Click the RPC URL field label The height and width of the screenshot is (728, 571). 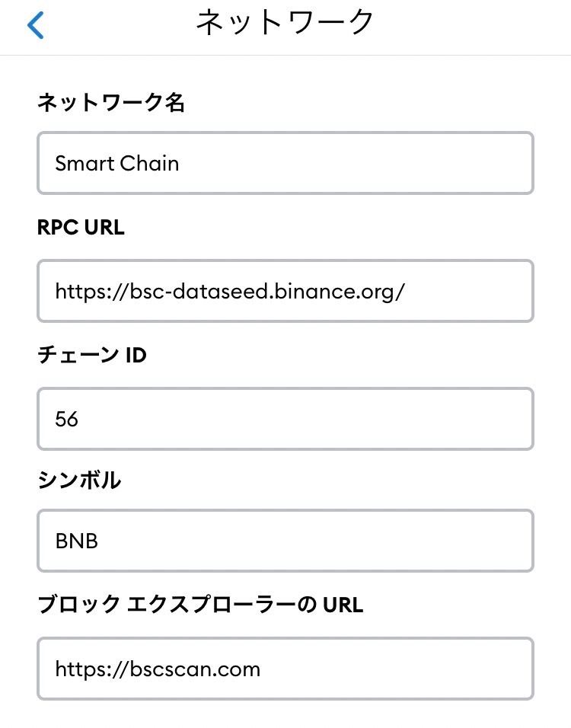click(81, 227)
